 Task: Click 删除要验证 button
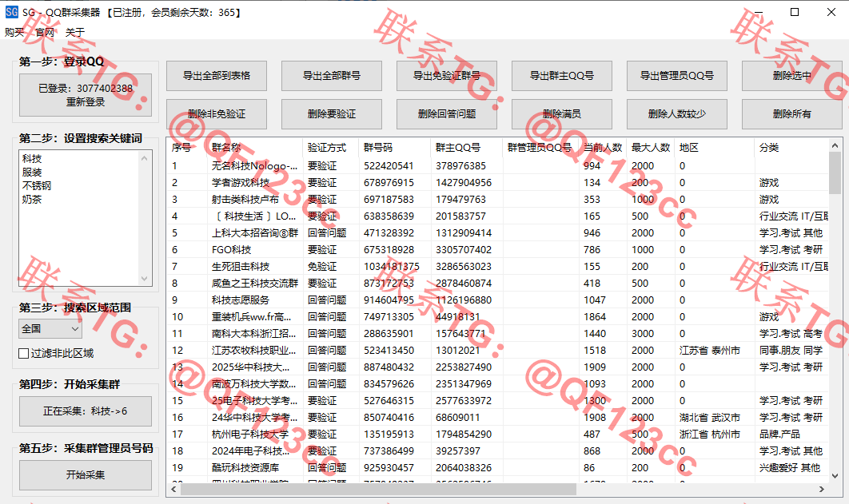pos(332,114)
